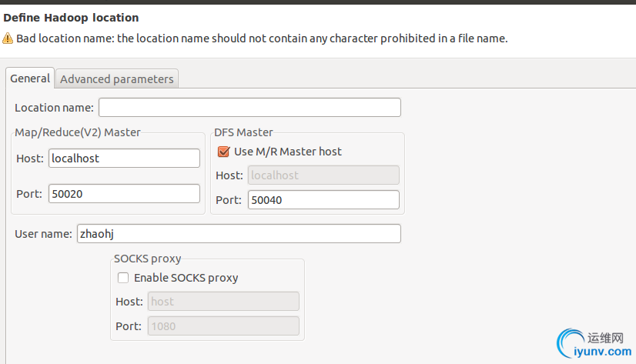Click the disabled DFS Master Host field
This screenshot has height=364, width=636.
[x=323, y=175]
